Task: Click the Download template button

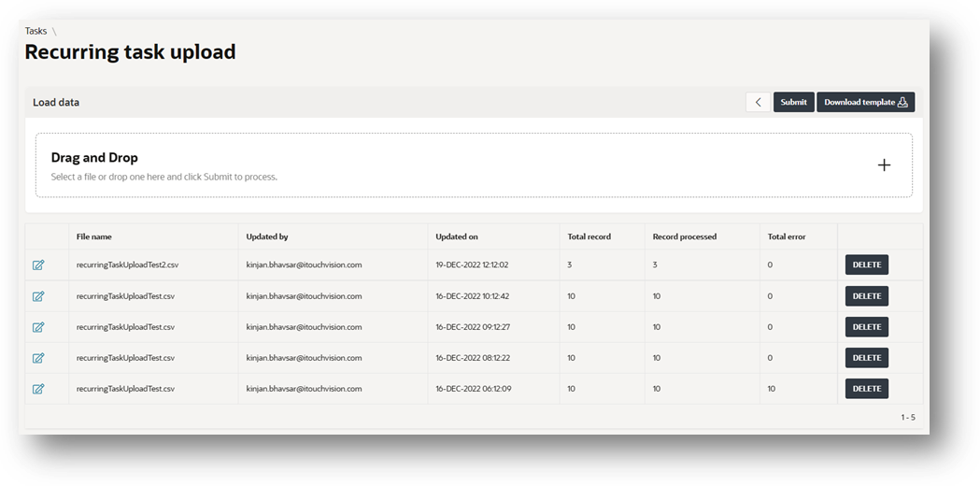Action: (866, 102)
